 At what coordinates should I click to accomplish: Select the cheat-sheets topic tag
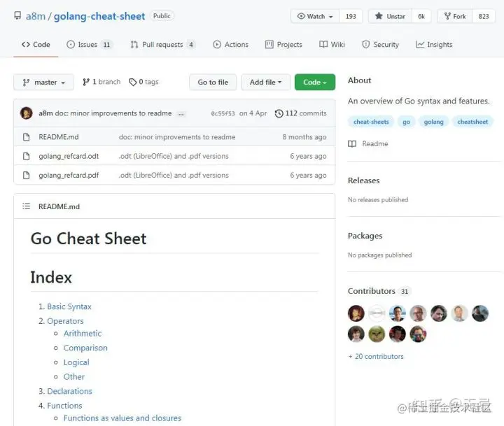pyautogui.click(x=371, y=122)
